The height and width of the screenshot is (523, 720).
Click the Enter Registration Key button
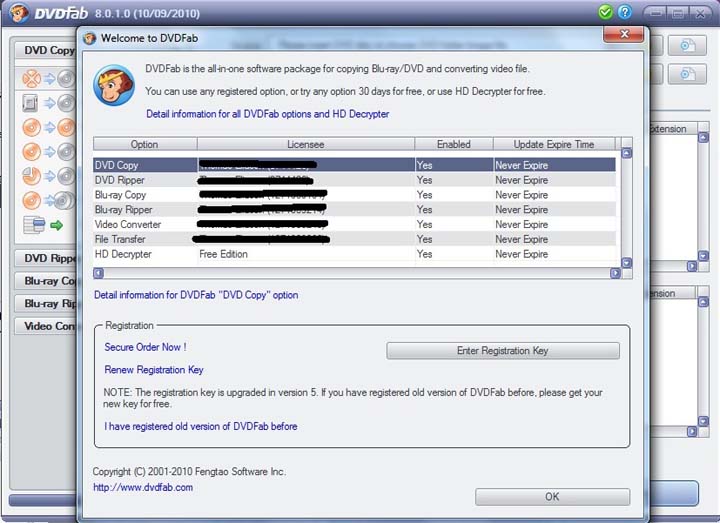pos(503,351)
